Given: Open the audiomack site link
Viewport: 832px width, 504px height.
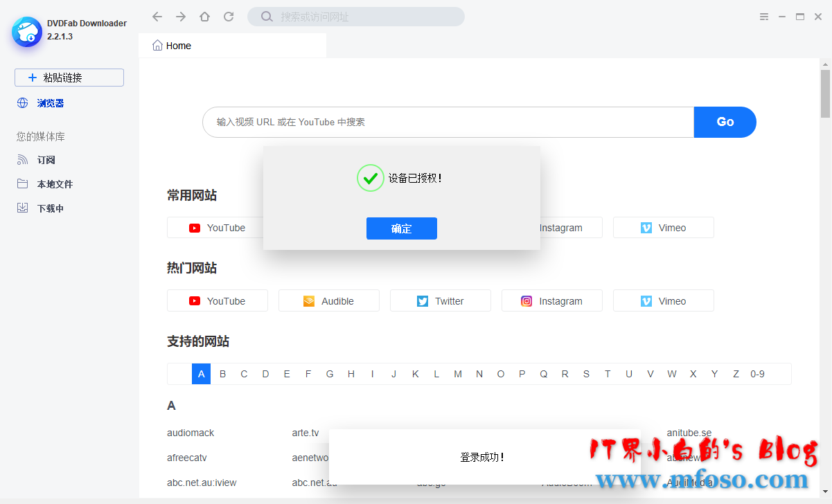Looking at the screenshot, I should (191, 433).
